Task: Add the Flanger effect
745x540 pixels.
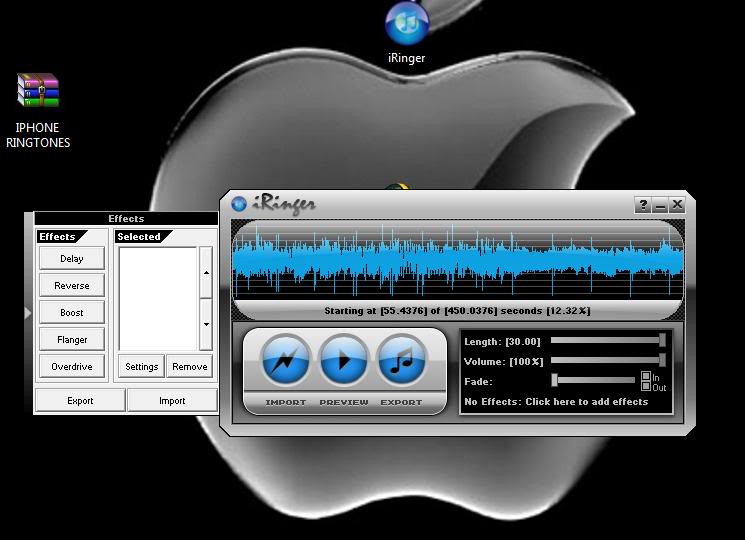Action: 72,340
